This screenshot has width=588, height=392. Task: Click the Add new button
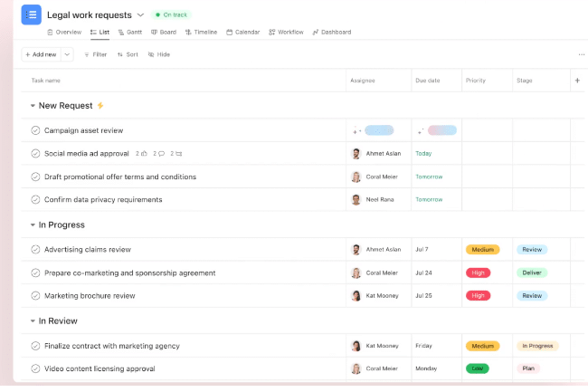pyautogui.click(x=41, y=54)
